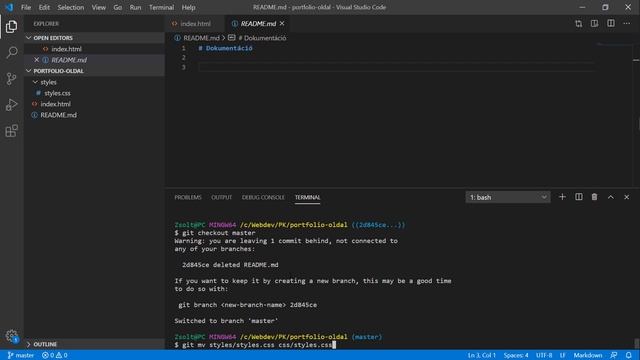Image resolution: width=640 pixels, height=360 pixels.
Task: Open editor More Actions ellipsis menu
Action: pyautogui.click(x=627, y=24)
